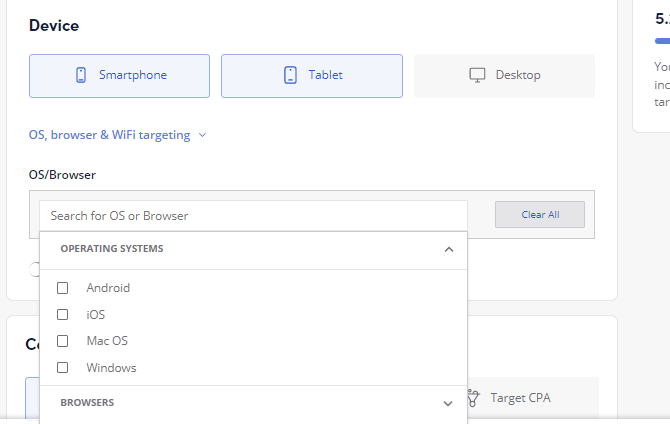Collapse Operating Systems with the up chevron
This screenshot has width=670, height=424.
click(448, 249)
